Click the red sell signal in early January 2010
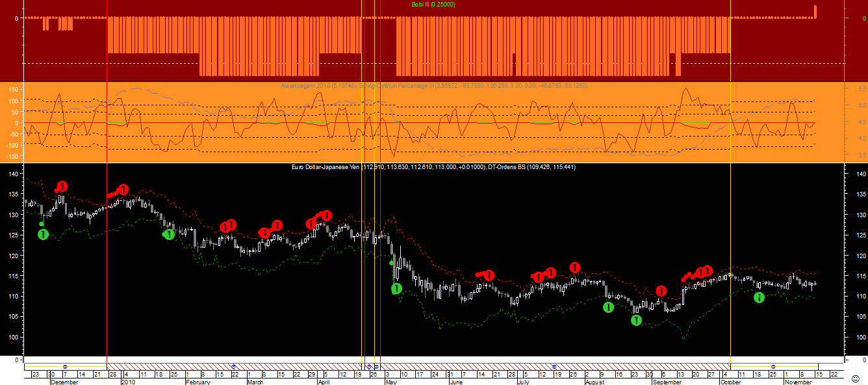 123,190
